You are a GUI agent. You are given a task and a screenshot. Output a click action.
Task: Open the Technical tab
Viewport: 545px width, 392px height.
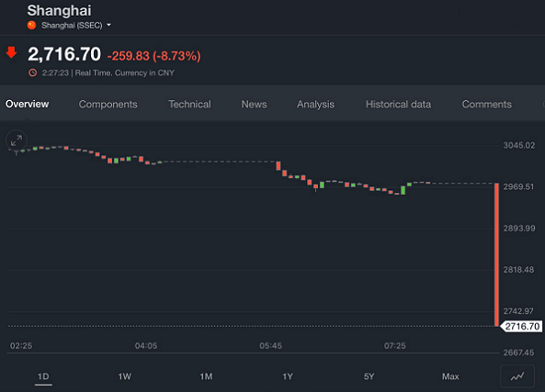(189, 104)
